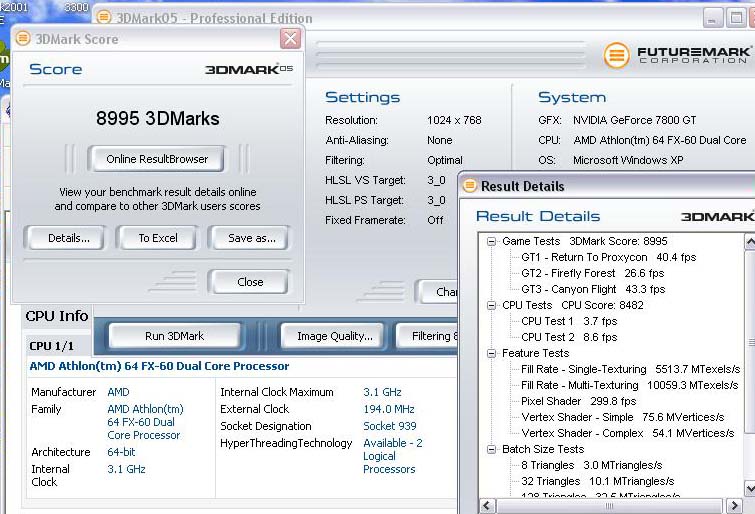
Task: Click the Microsoft Windows XP OS value
Action: tap(628, 160)
